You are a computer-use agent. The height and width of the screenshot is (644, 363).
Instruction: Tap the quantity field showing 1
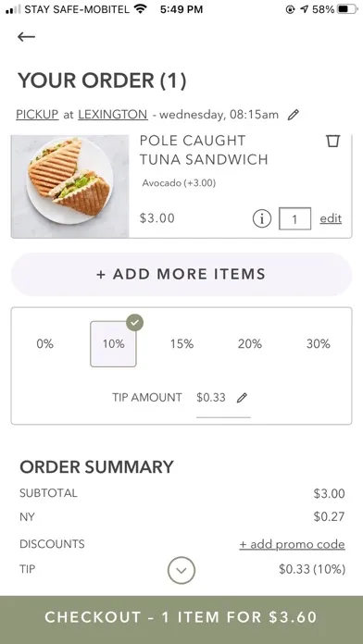click(294, 219)
